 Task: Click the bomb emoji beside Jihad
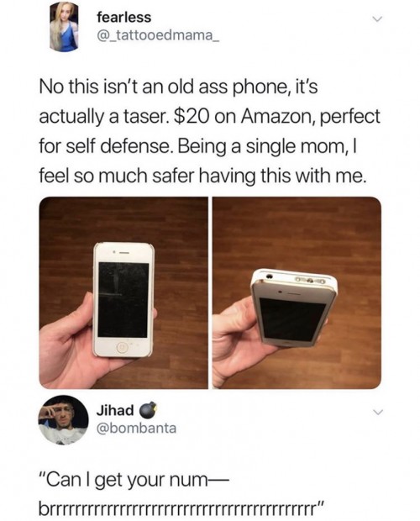click(147, 410)
